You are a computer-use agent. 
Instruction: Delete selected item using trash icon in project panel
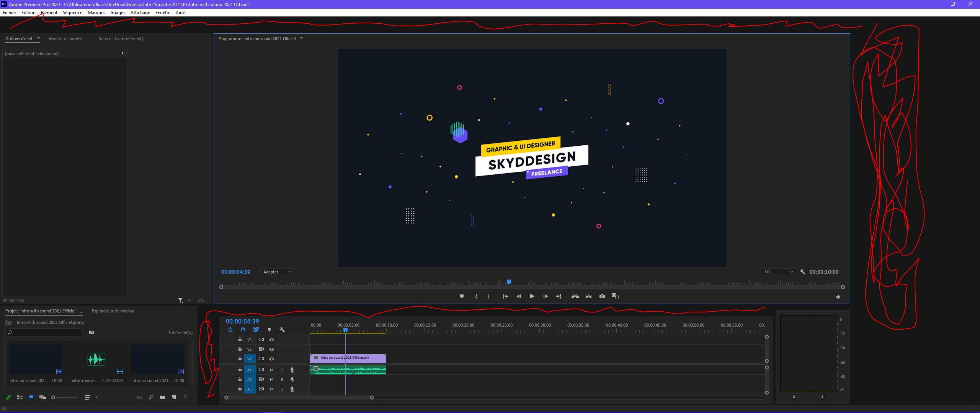point(186,397)
